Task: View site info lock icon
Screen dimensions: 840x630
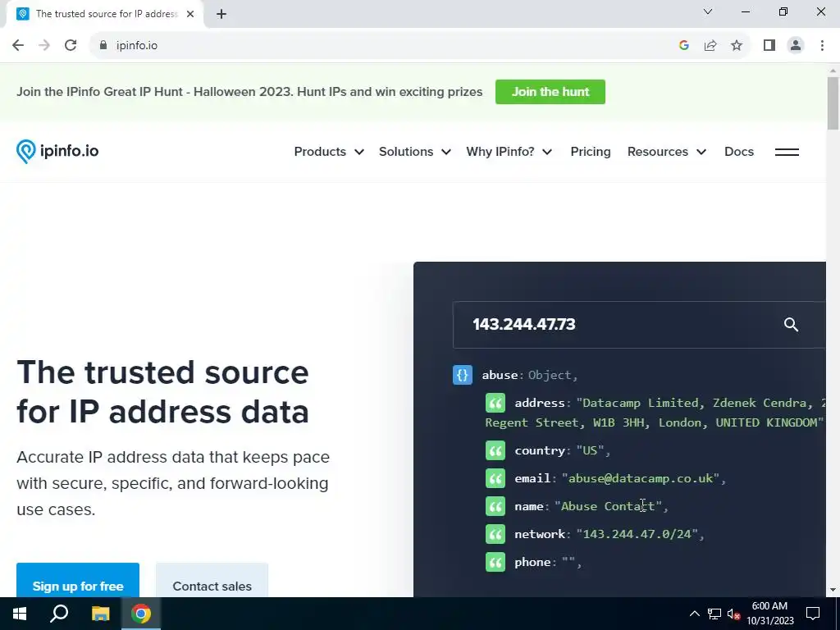Action: coord(103,46)
